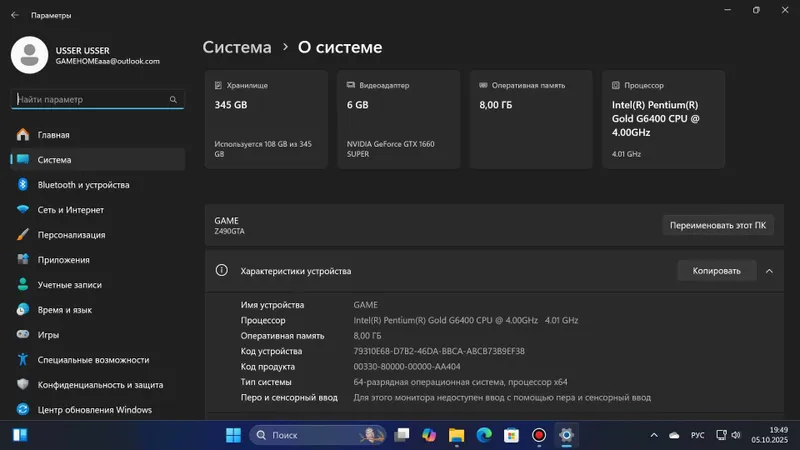Click the Windows Update refresh icon
This screenshot has width=800, height=450.
[23, 410]
